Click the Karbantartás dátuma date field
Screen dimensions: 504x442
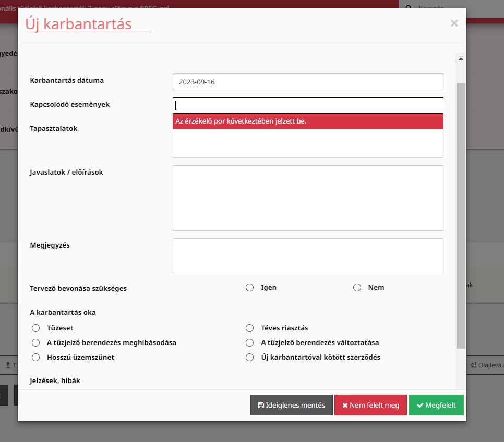[308, 82]
